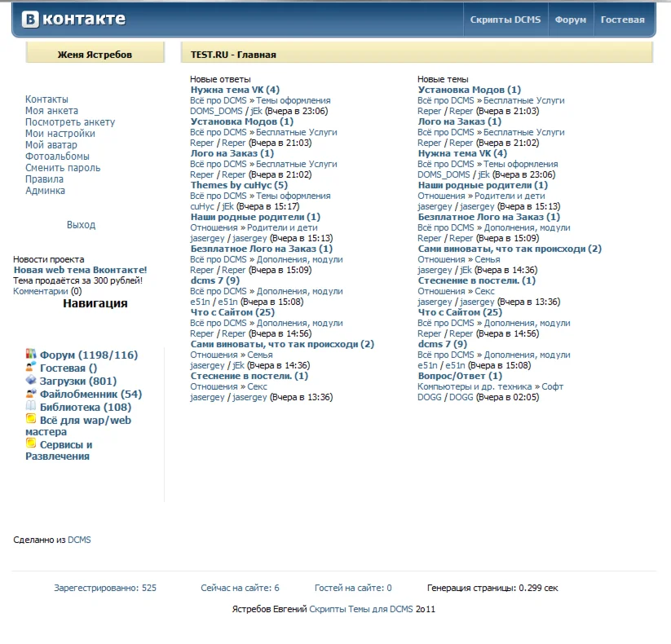Open Загрузки (801)

click(78, 382)
